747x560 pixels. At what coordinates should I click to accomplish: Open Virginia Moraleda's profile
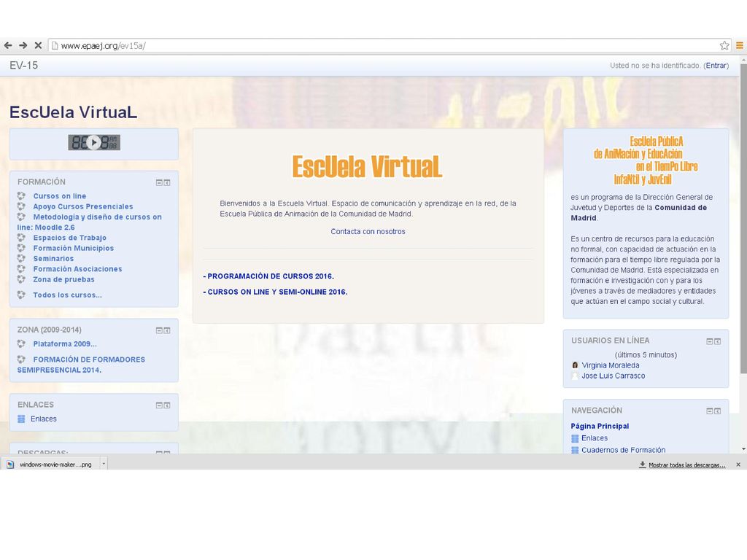tap(611, 365)
